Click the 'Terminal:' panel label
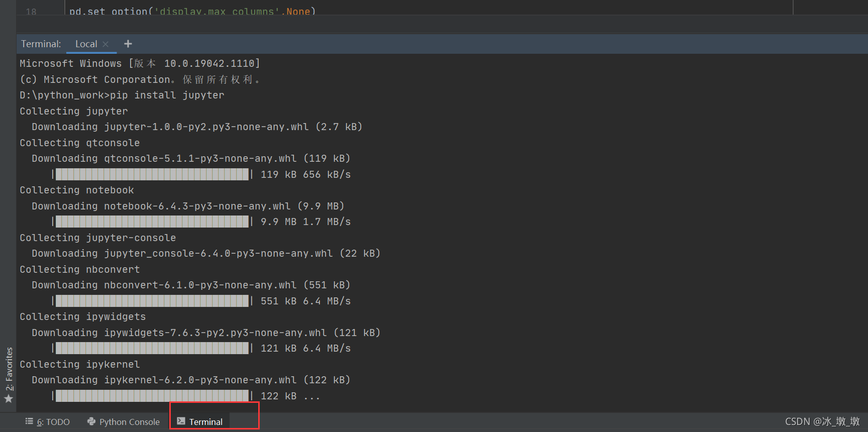Screen dimensions: 868x432 point(41,44)
